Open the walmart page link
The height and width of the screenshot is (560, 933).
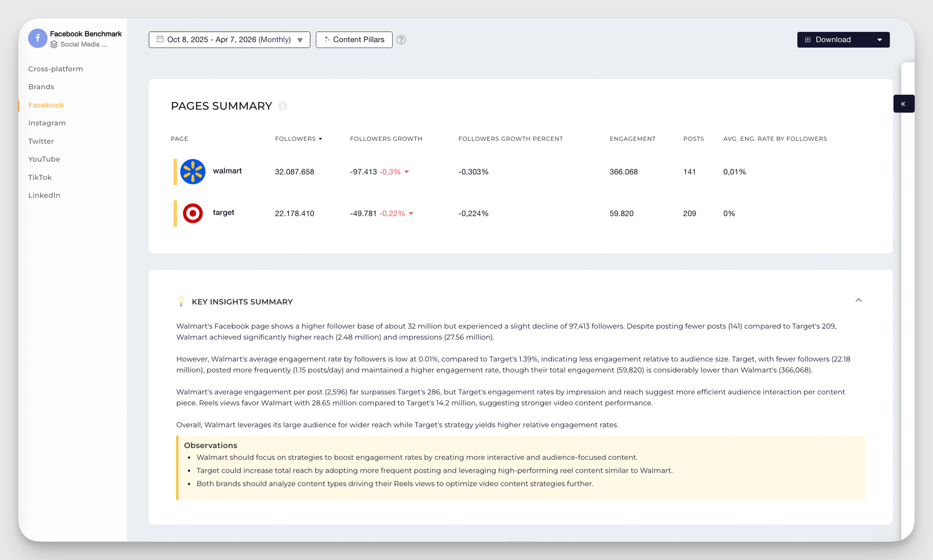[227, 171]
